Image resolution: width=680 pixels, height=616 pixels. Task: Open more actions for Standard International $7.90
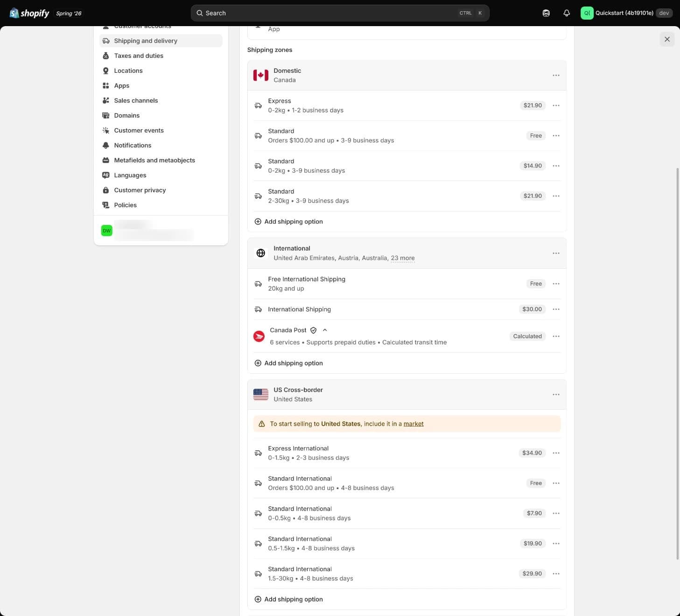(556, 513)
